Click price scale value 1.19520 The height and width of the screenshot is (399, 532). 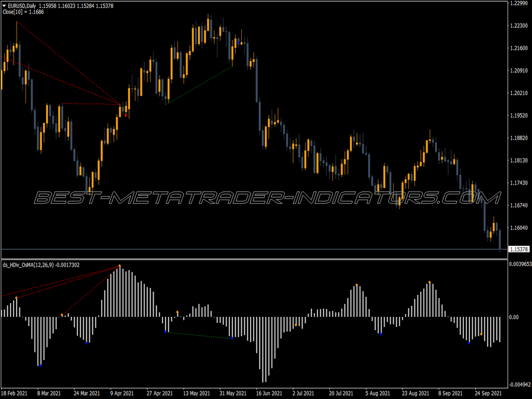click(x=519, y=115)
